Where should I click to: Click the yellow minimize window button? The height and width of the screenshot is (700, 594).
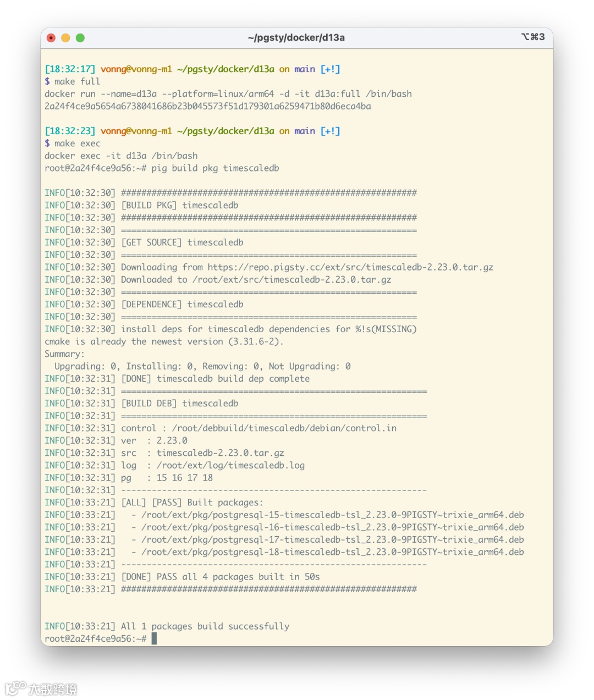point(65,38)
